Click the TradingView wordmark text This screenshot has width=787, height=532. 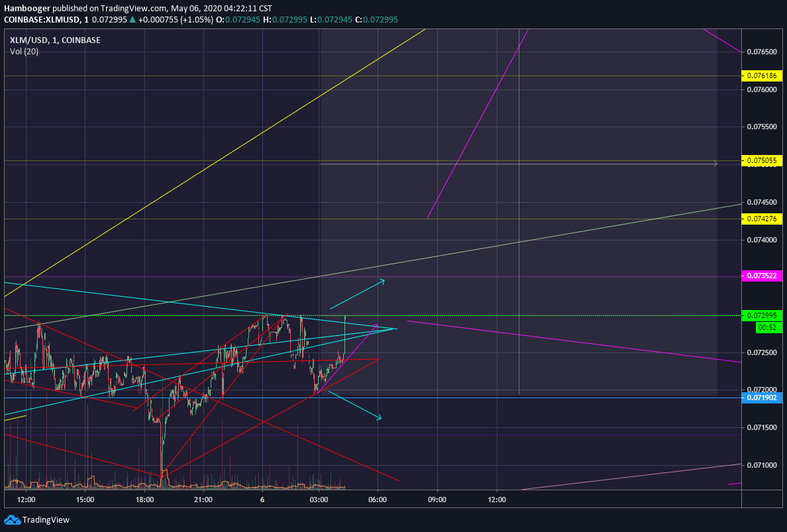click(46, 520)
